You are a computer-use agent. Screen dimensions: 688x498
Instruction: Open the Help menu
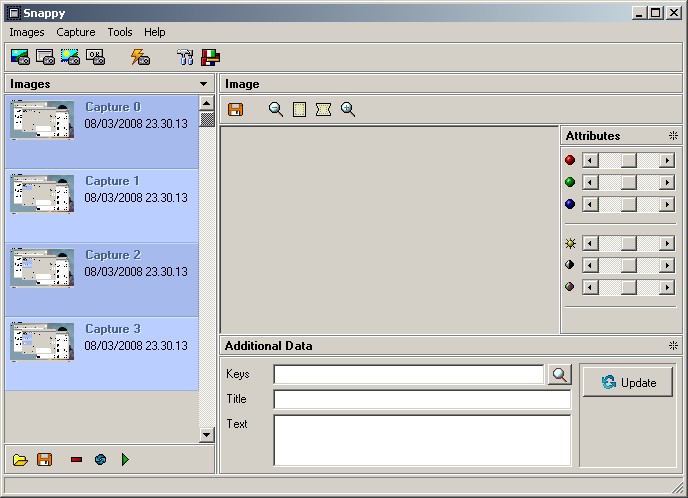pyautogui.click(x=154, y=32)
